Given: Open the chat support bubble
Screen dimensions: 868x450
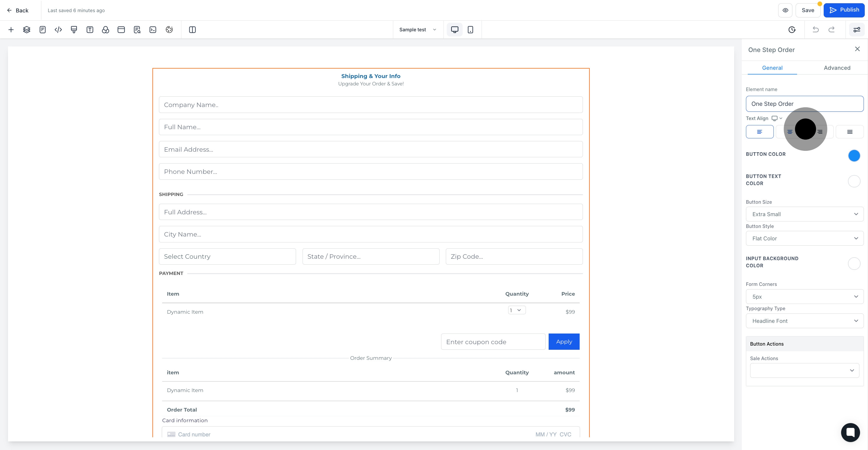Looking at the screenshot, I should (850, 432).
